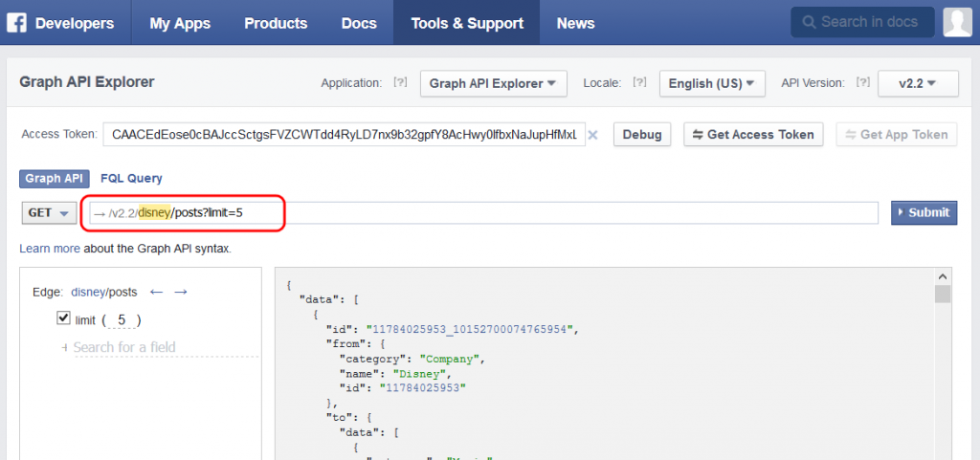Open the Learn more link
980x460 pixels.
pos(50,249)
